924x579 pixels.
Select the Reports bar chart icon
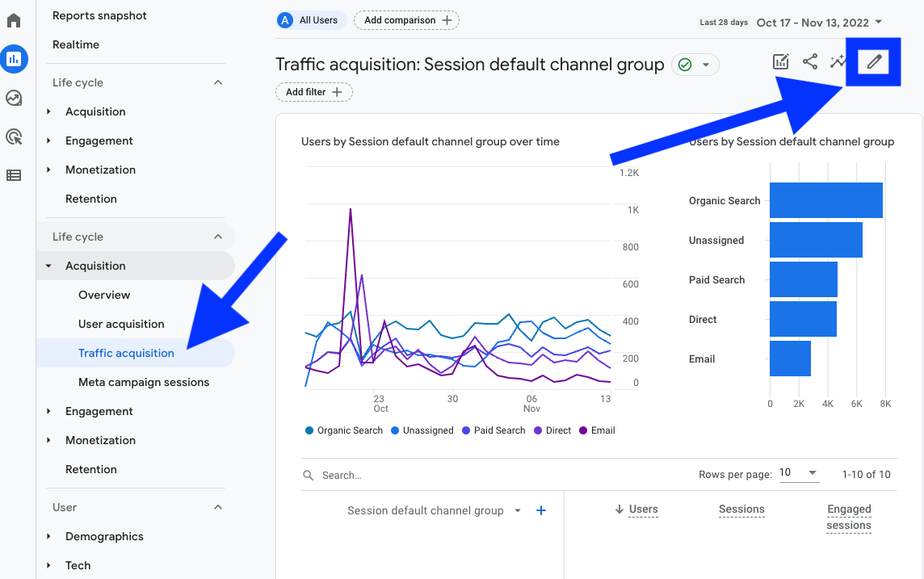(x=14, y=59)
